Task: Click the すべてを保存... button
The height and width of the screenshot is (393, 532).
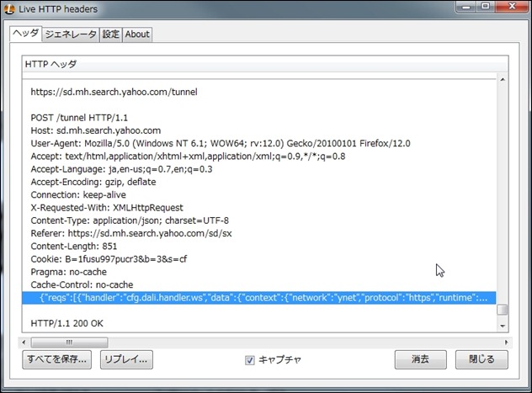Action: pos(56,359)
